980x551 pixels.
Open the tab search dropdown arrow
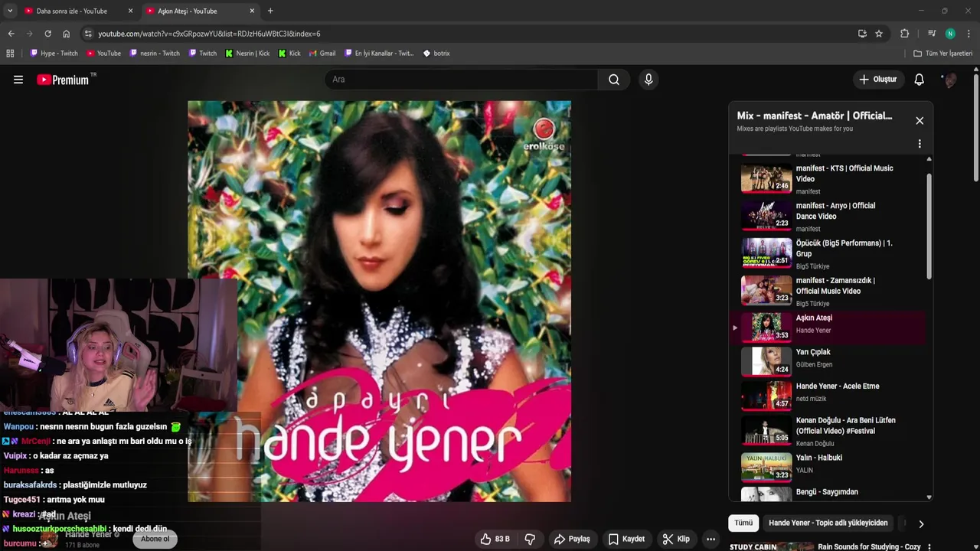tap(9, 11)
